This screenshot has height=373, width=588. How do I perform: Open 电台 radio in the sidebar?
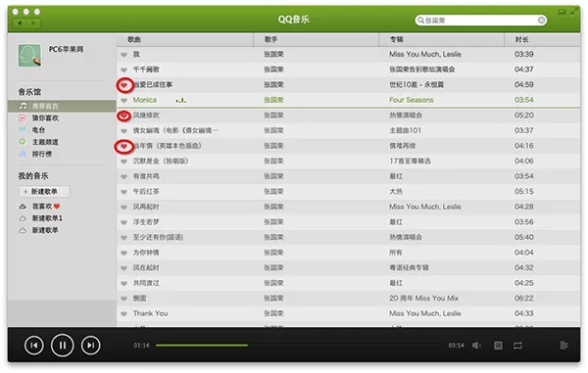pyautogui.click(x=38, y=130)
